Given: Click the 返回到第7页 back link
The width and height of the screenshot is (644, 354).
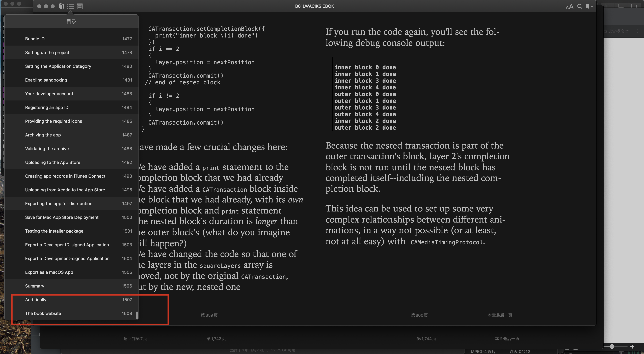Looking at the screenshot, I should pyautogui.click(x=135, y=339).
